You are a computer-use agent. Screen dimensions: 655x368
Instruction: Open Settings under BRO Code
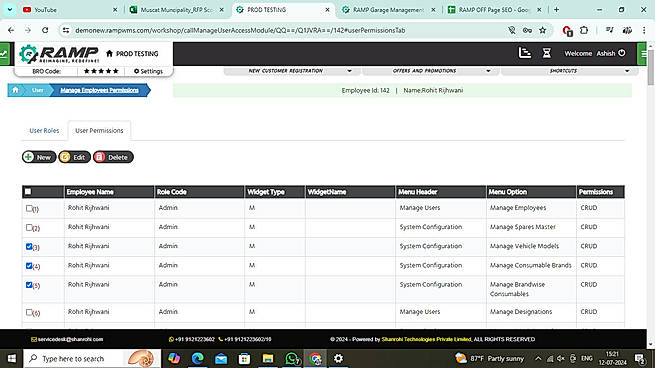[x=148, y=71]
